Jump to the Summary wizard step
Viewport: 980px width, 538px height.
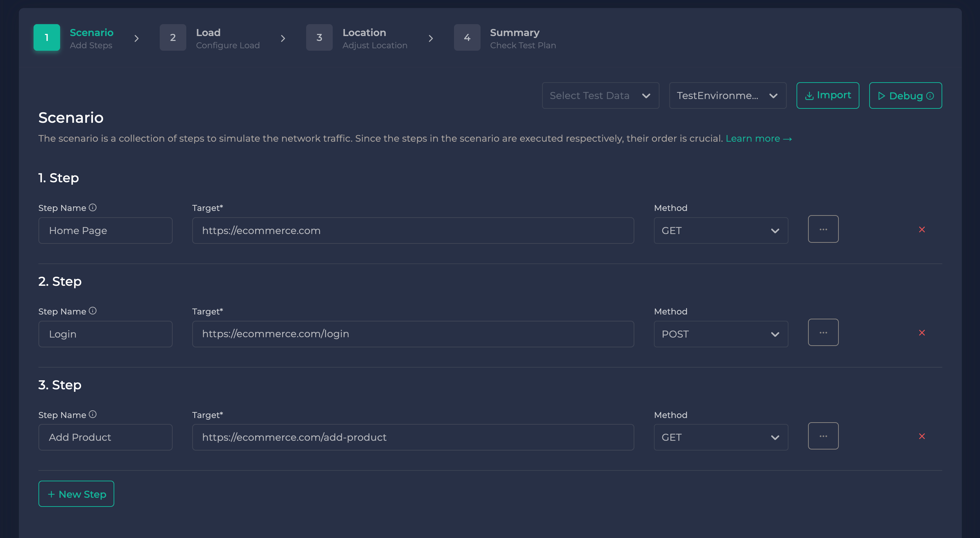pos(467,38)
